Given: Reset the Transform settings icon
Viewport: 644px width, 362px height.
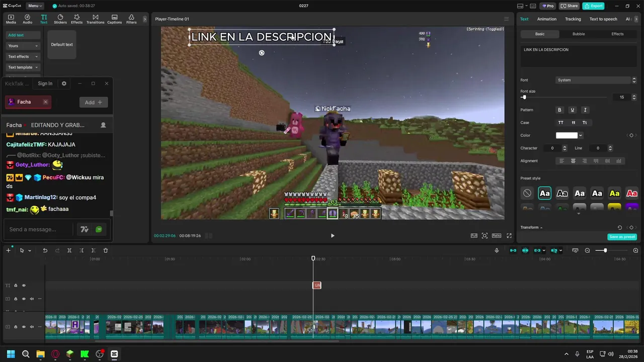Looking at the screenshot, I should pyautogui.click(x=620, y=227).
